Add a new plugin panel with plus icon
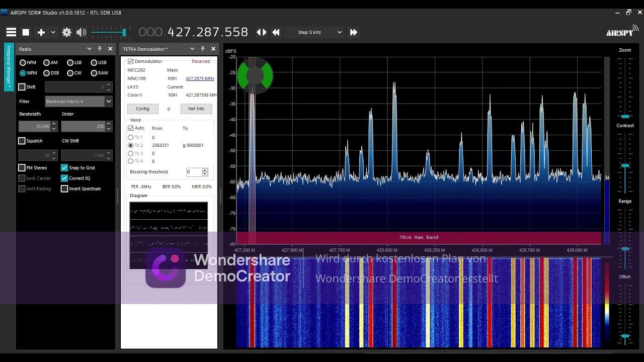 tap(41, 32)
